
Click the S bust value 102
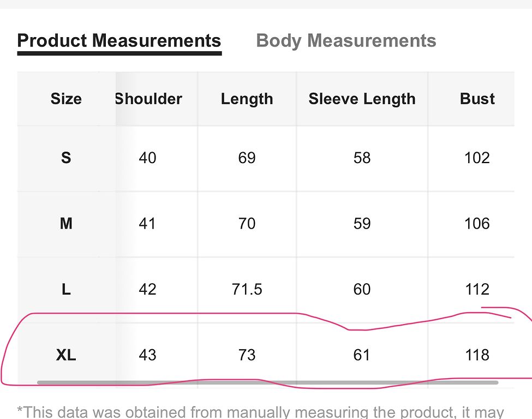pos(477,158)
